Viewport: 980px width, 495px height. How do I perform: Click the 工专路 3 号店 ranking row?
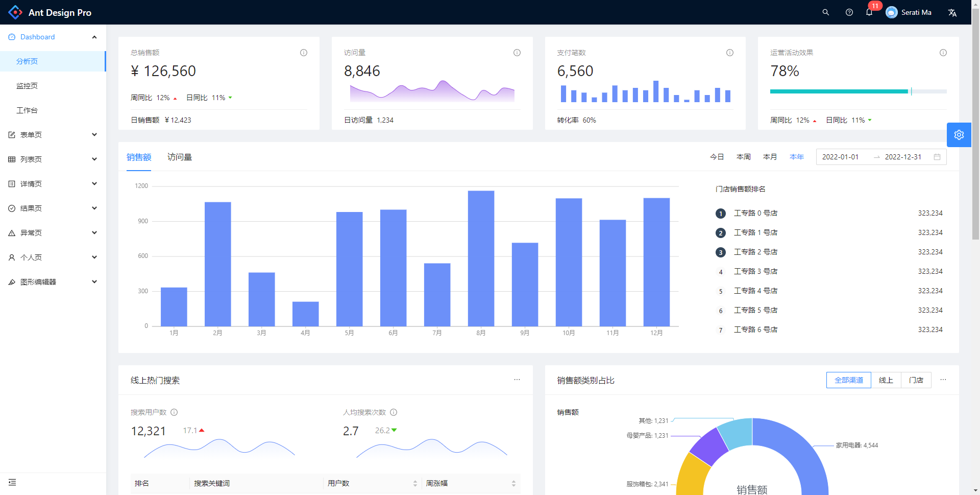tap(829, 271)
